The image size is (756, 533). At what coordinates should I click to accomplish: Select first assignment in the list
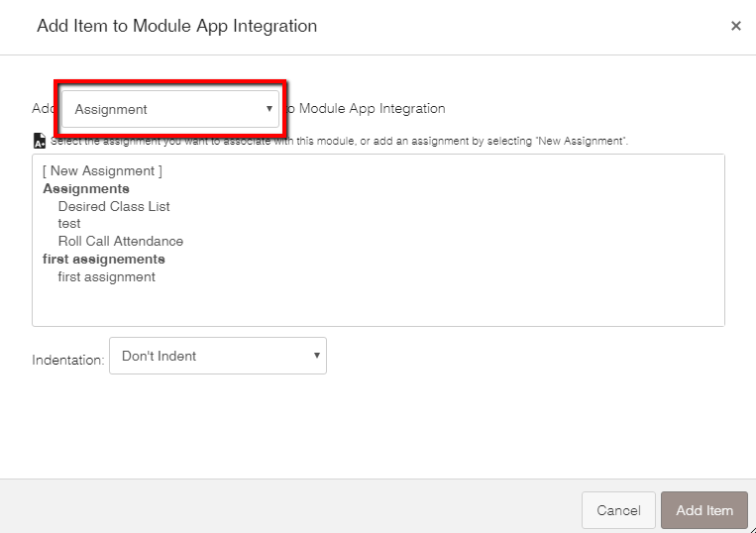pos(107,277)
